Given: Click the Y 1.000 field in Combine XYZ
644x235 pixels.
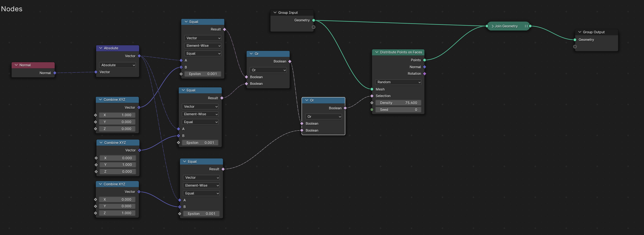Looking at the screenshot, I should pos(118,165).
